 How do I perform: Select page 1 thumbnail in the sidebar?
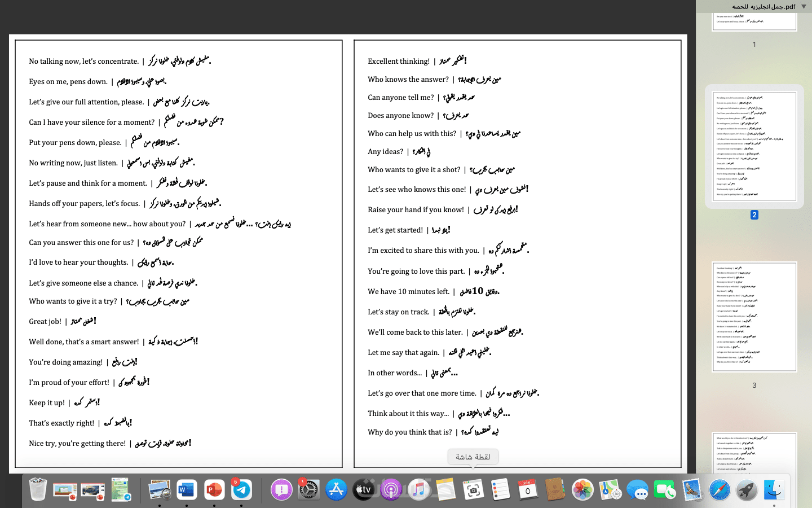[x=754, y=21]
